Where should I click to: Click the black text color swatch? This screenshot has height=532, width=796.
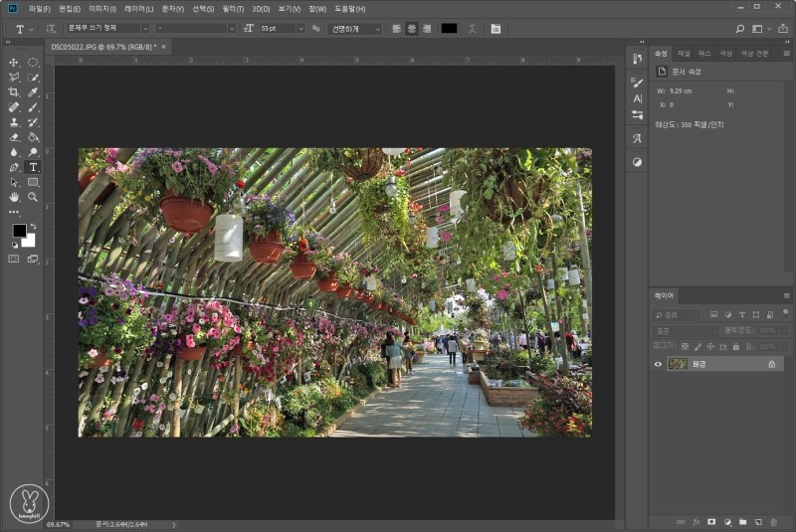[449, 29]
